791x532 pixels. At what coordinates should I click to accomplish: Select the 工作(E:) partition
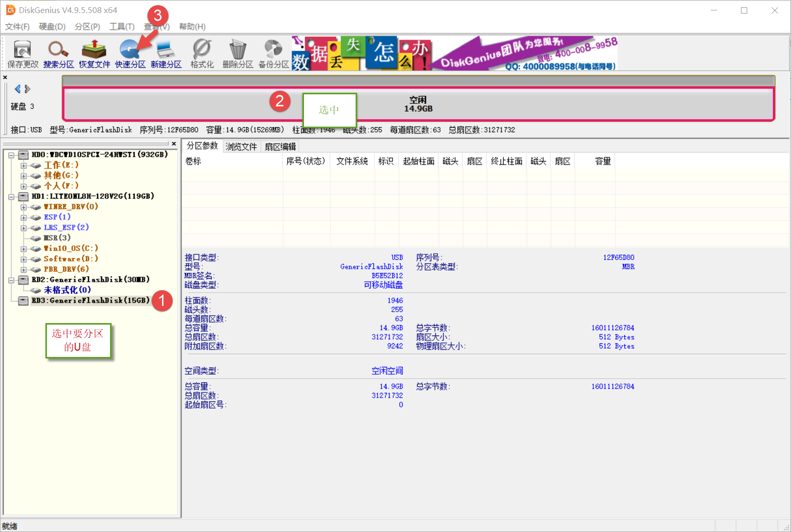point(61,165)
